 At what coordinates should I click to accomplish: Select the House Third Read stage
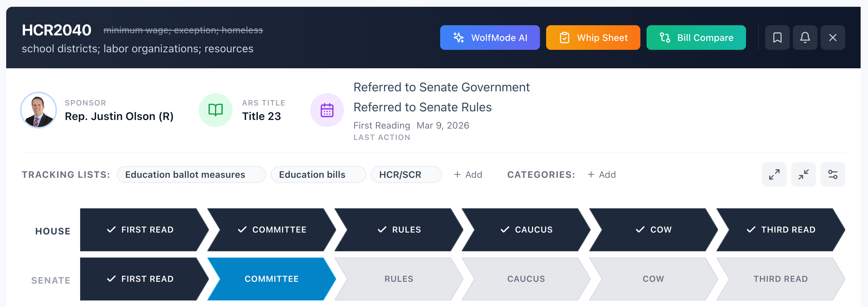(x=781, y=229)
